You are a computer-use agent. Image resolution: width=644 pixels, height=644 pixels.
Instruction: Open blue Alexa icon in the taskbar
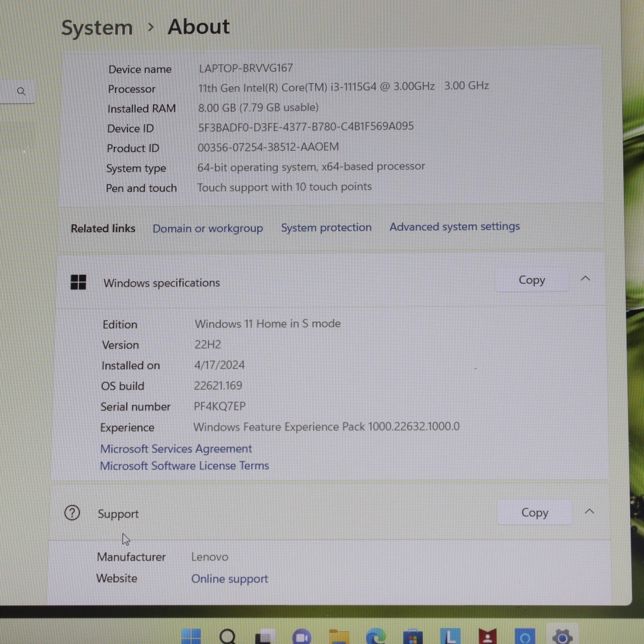524,636
